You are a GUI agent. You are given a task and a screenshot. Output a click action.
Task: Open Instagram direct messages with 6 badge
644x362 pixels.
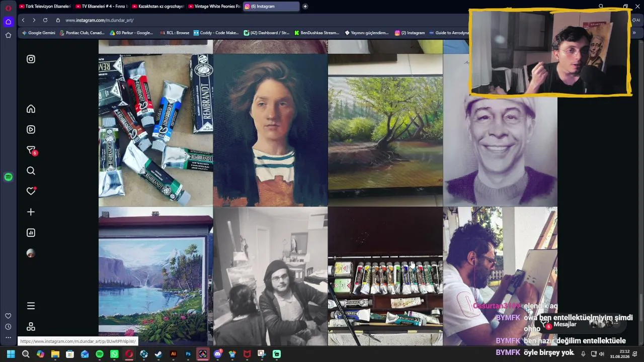31,150
